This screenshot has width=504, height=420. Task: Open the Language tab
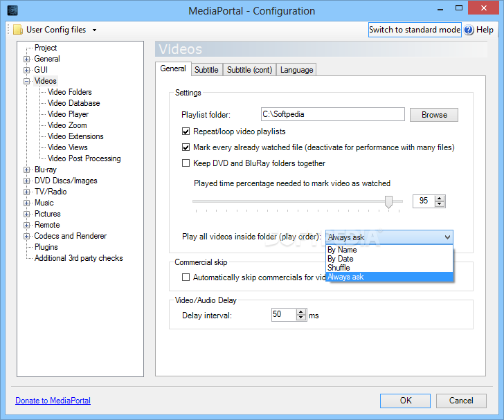click(x=296, y=70)
